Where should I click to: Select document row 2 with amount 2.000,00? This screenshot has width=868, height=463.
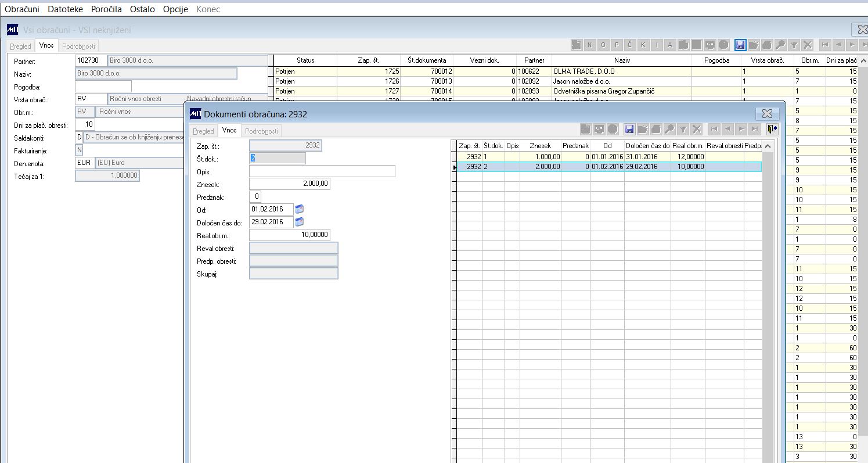click(x=608, y=167)
